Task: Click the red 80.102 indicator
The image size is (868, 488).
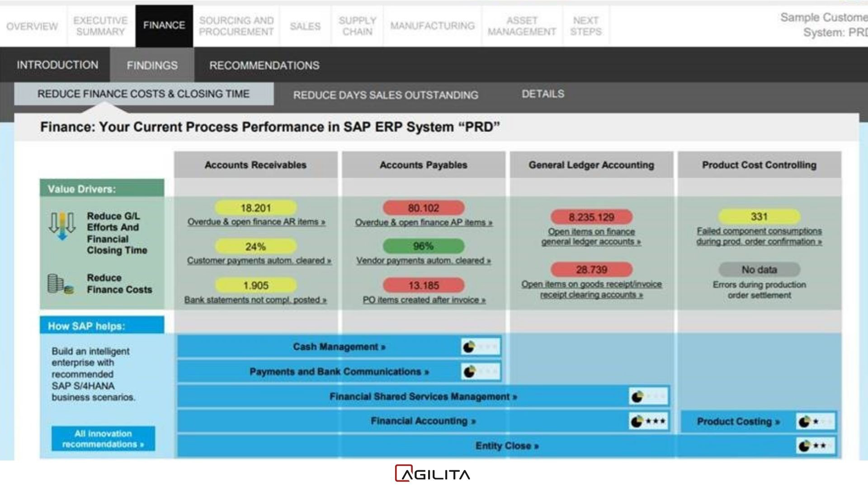Action: 424,208
